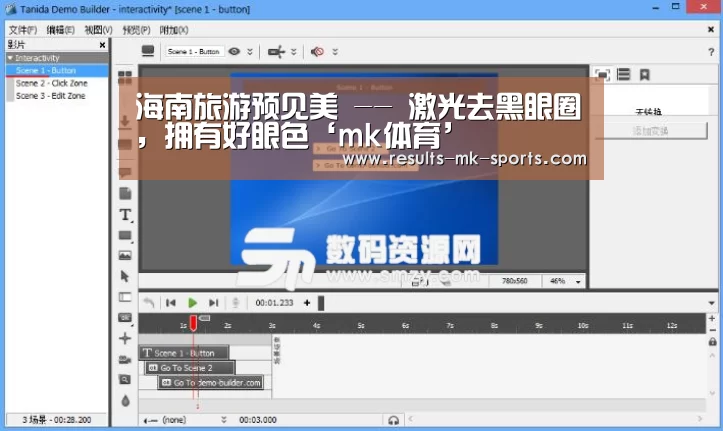Screen dimensions: 723x431
Task: Open the 视图(V) menu
Action: (x=98, y=30)
